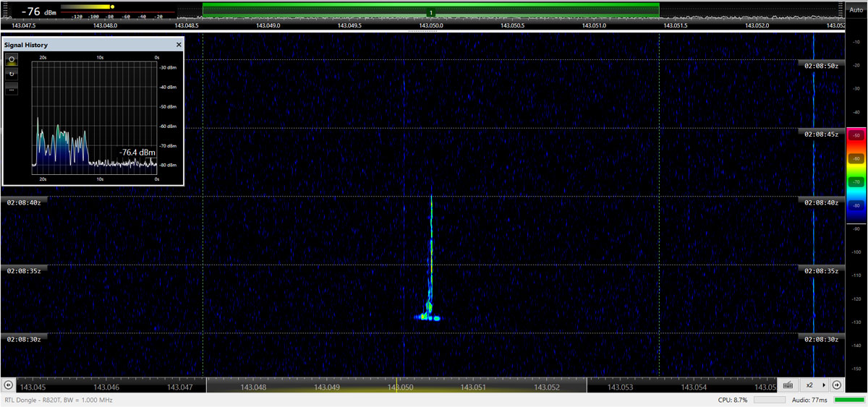The image size is (868, 407).
Task: Expand the x2 zoom level dropdown
Action: [814, 385]
